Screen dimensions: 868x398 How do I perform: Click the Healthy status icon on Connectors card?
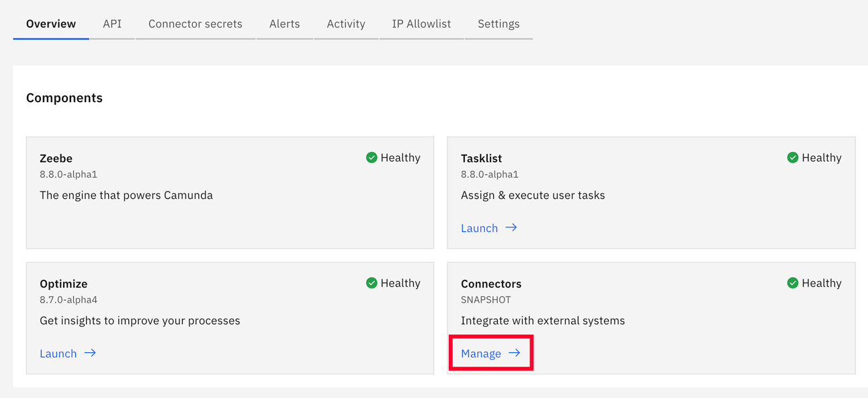tap(793, 283)
